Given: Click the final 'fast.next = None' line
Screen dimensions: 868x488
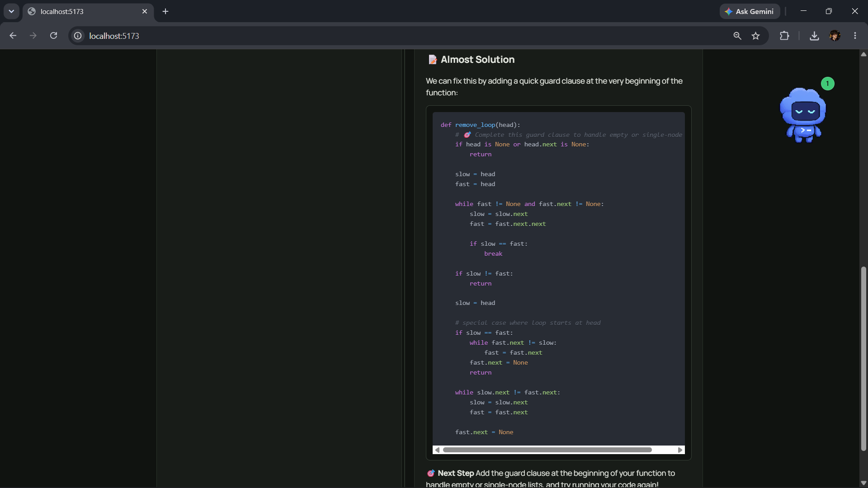Looking at the screenshot, I should [484, 432].
